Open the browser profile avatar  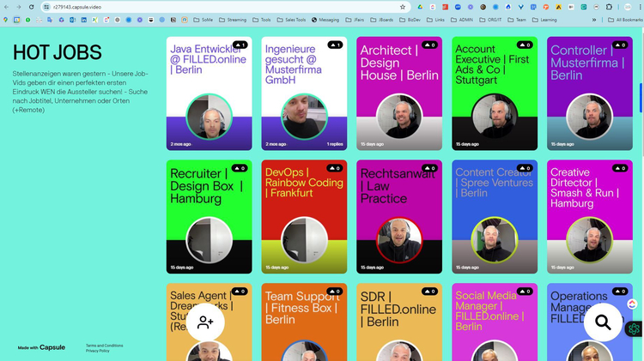[628, 7]
